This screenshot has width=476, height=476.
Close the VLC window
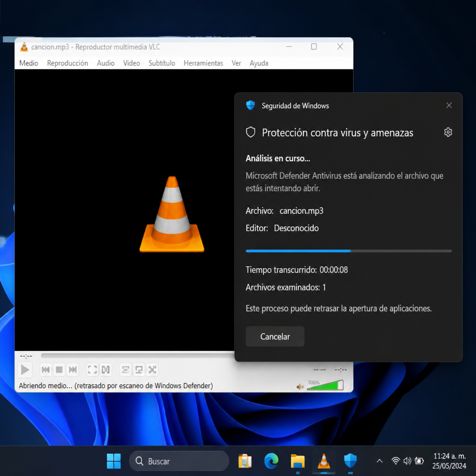[x=340, y=47]
